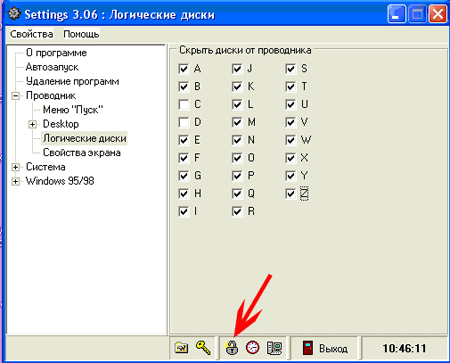Uncheck the drive P checkbox

pyautogui.click(x=237, y=176)
